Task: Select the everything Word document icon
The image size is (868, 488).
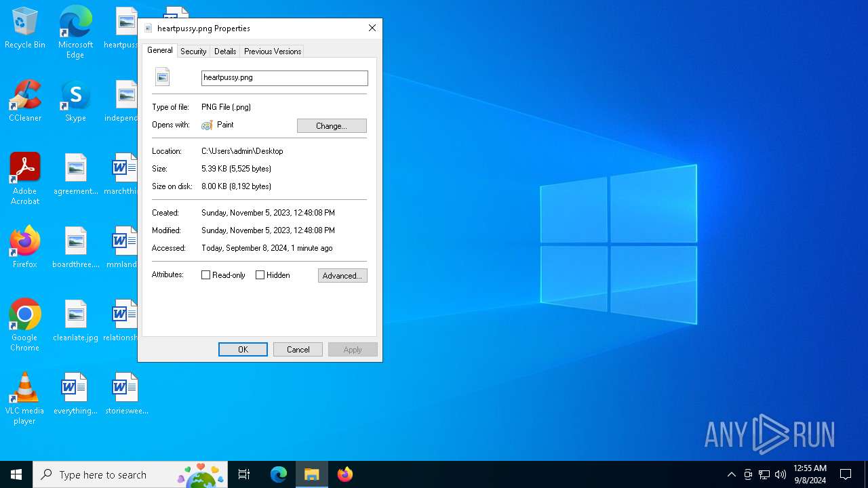Action: point(75,393)
